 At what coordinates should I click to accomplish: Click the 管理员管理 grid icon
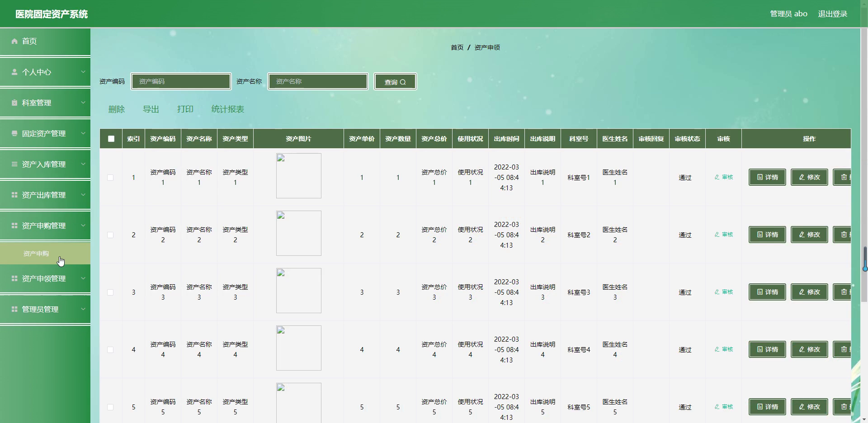[x=14, y=309]
